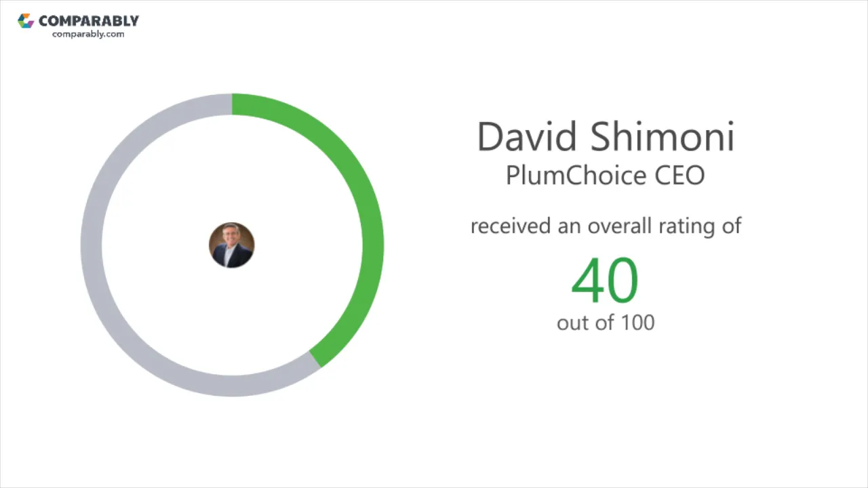Image resolution: width=868 pixels, height=488 pixels.
Task: Click the words "out of" below 40
Action: [x=585, y=323]
